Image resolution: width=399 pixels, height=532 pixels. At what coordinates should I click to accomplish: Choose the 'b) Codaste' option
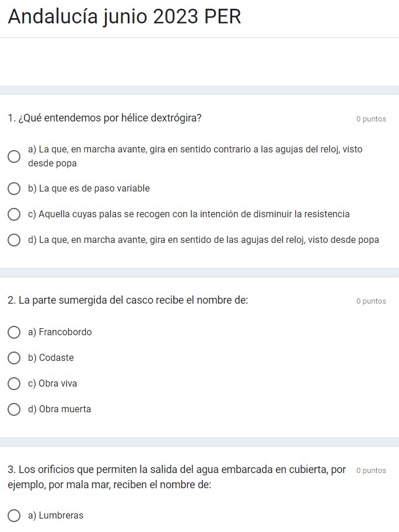pos(13,358)
